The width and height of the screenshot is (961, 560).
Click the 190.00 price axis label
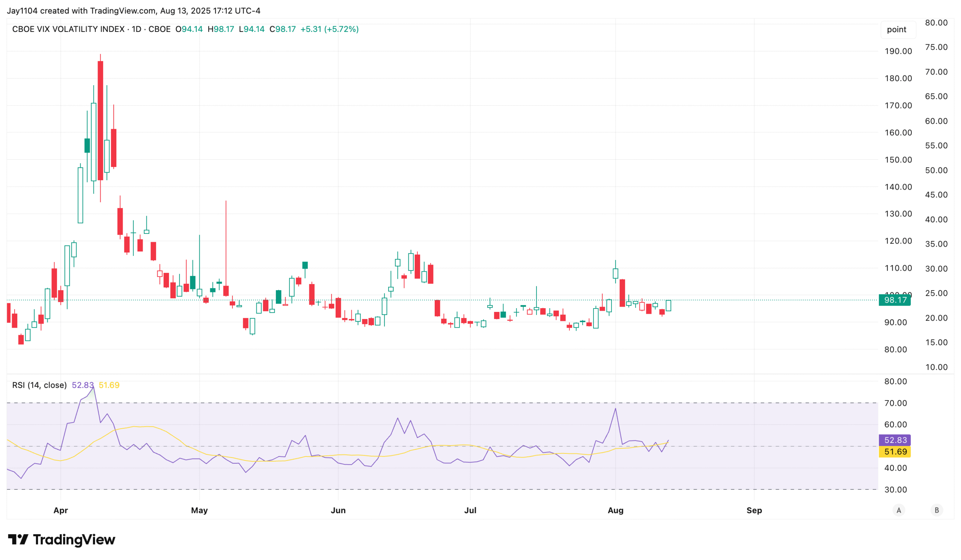pos(898,51)
